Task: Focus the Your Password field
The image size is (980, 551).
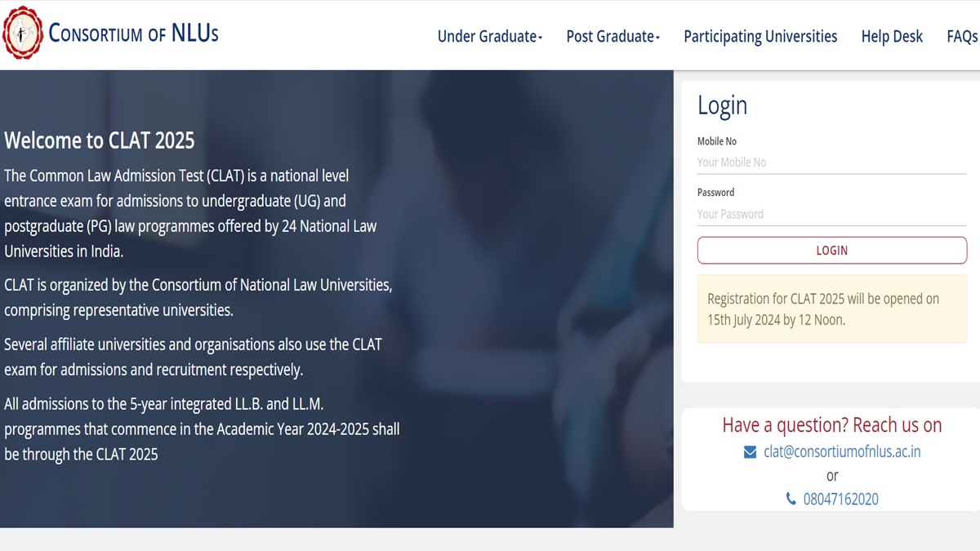Action: click(x=831, y=214)
